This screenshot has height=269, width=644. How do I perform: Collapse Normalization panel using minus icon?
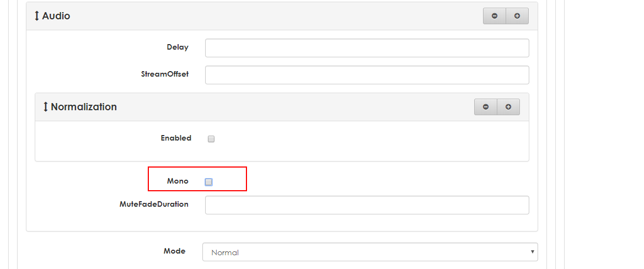(486, 107)
